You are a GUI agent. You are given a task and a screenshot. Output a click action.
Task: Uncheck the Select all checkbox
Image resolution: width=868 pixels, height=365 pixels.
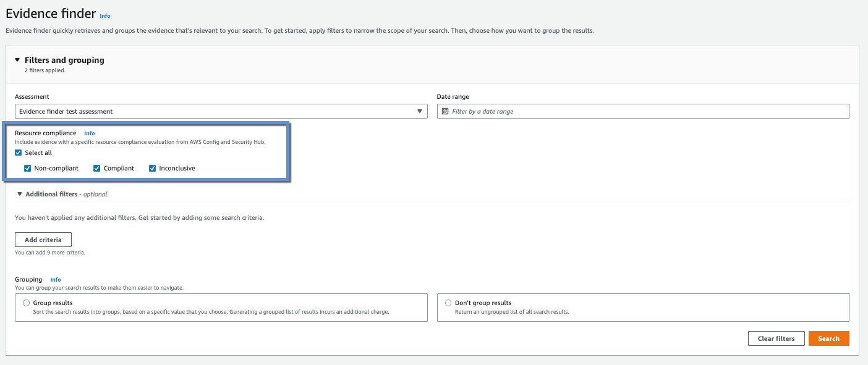[x=19, y=153]
